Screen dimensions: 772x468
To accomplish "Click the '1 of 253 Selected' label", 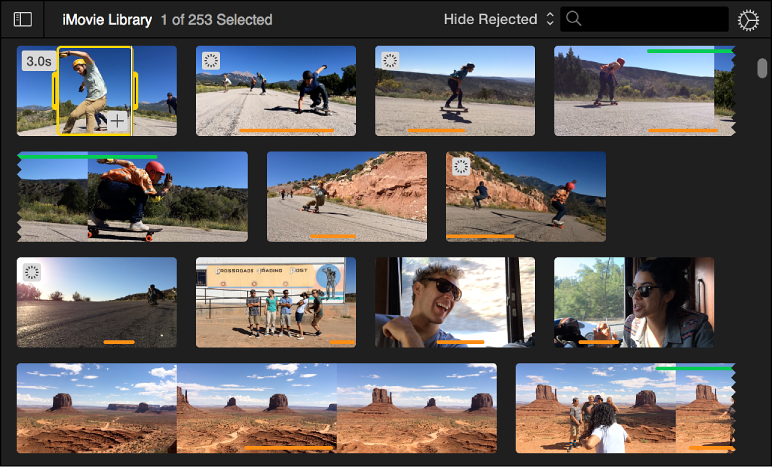I will [x=217, y=20].
